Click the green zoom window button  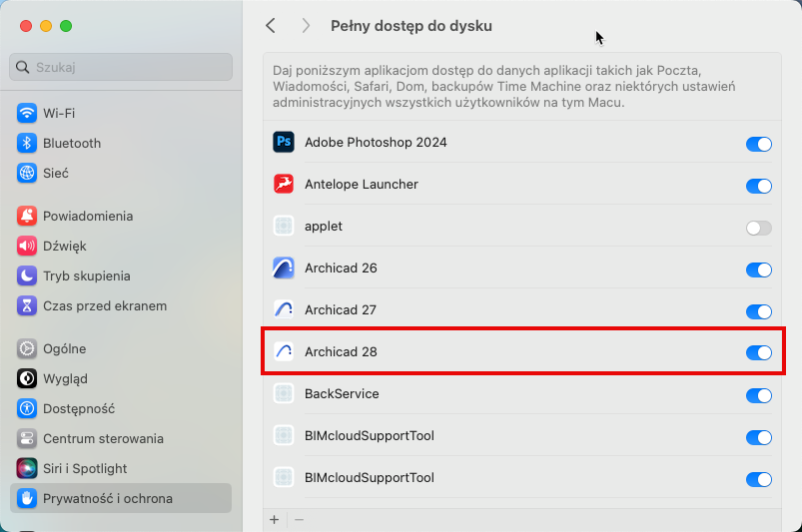66,26
